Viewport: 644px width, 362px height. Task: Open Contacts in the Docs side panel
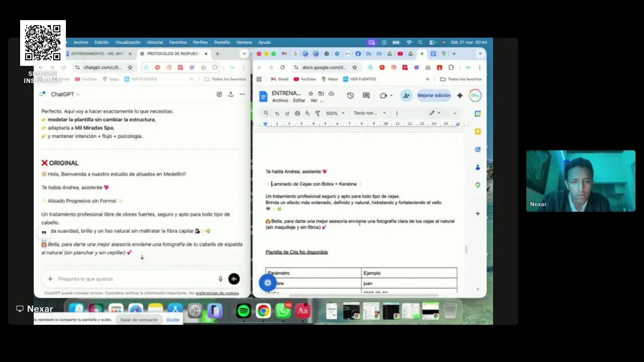click(x=477, y=167)
